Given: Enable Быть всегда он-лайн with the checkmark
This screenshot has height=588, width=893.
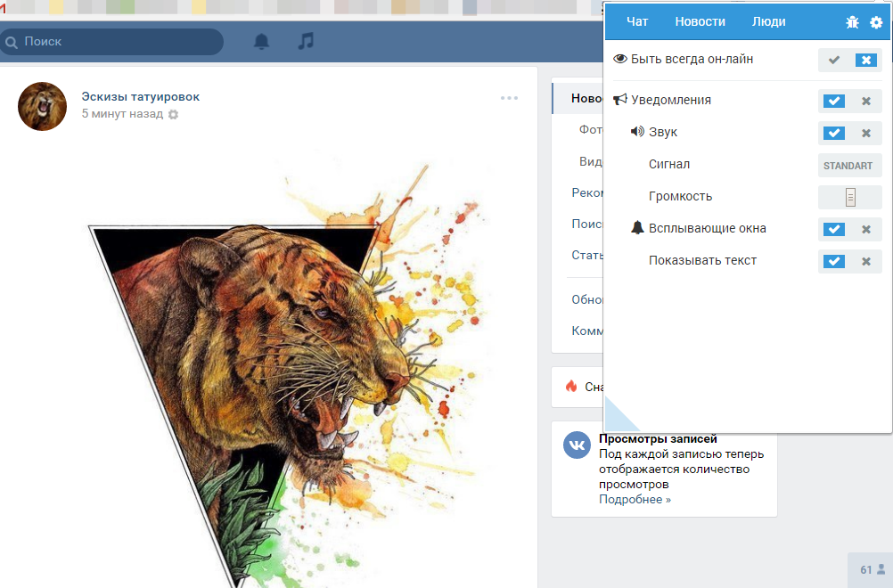Looking at the screenshot, I should pyautogui.click(x=834, y=60).
